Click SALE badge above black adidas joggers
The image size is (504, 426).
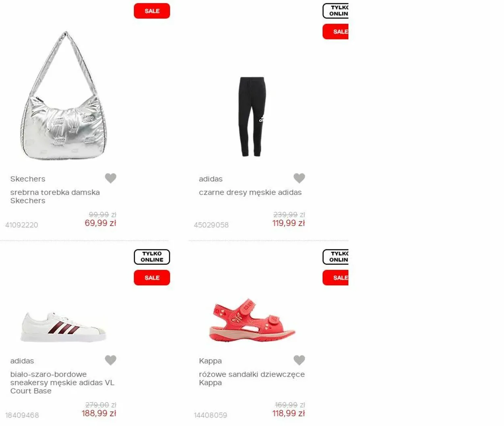(x=335, y=31)
